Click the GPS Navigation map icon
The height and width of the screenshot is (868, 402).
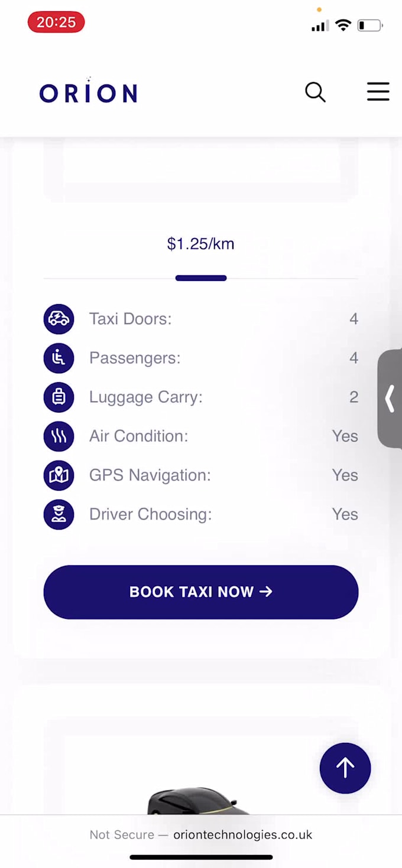tap(59, 475)
